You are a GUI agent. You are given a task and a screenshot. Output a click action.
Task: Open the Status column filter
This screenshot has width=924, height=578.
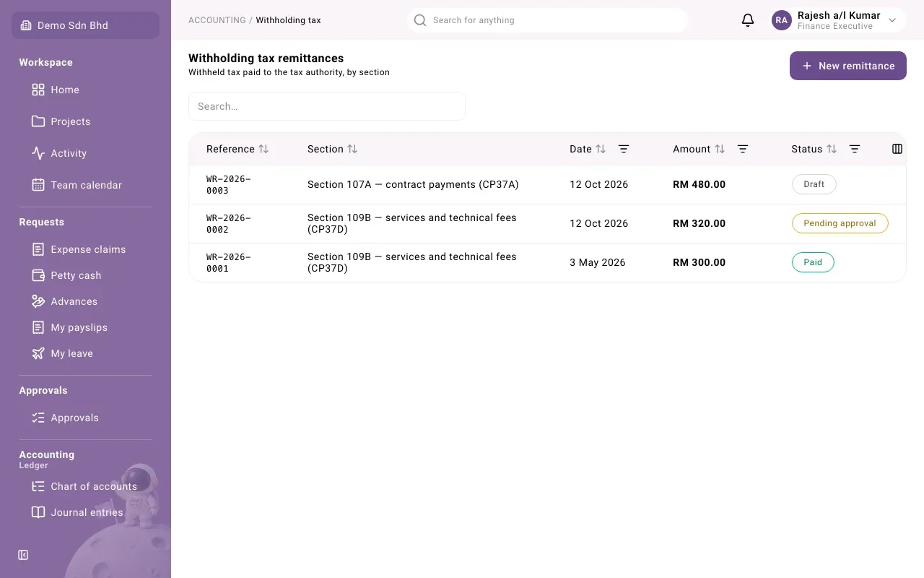click(x=855, y=149)
